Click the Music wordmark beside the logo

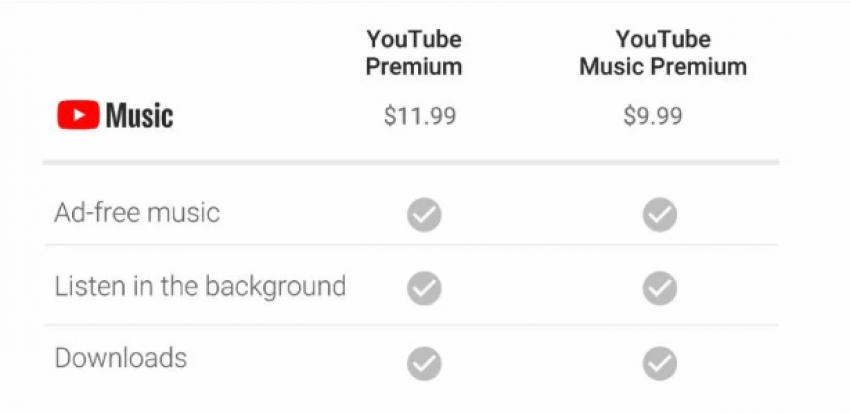139,115
